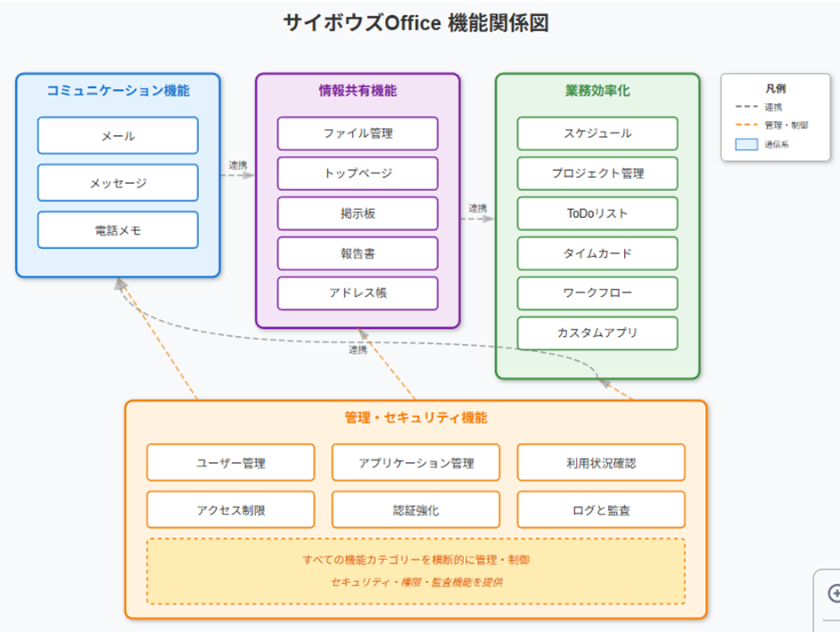Select the トップページ box

[x=357, y=173]
